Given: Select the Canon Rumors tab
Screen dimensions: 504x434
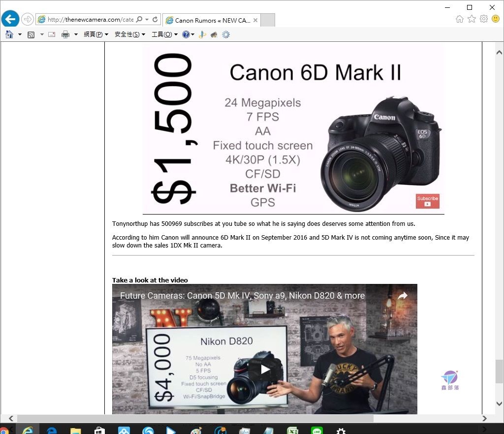Looking at the screenshot, I should tap(212, 20).
